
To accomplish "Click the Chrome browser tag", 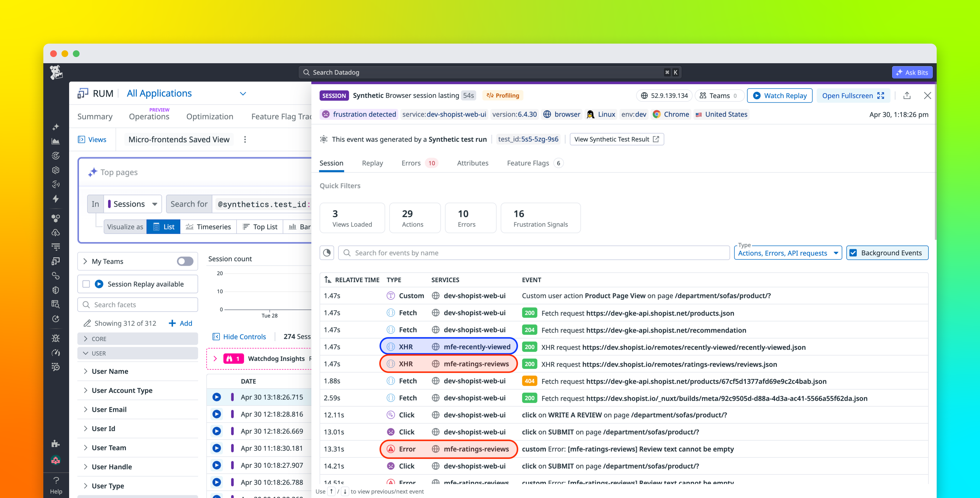I will coord(671,114).
